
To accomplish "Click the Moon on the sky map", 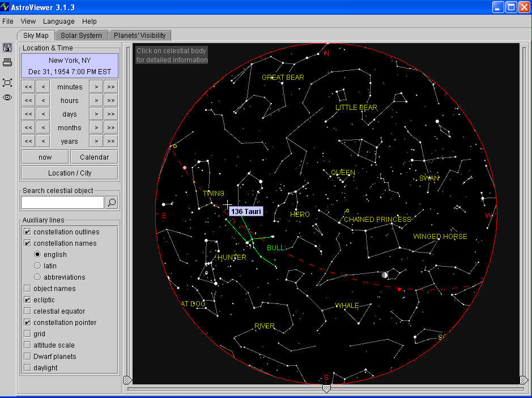I will [385, 275].
